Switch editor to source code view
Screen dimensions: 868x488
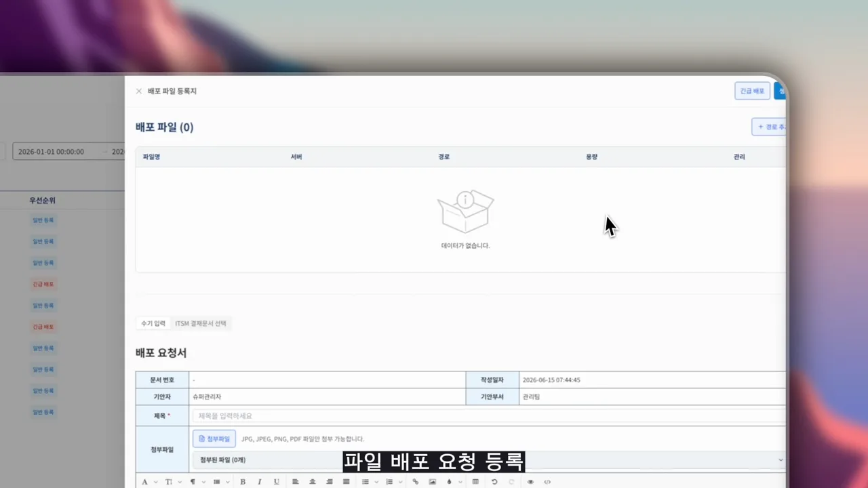pos(547,482)
